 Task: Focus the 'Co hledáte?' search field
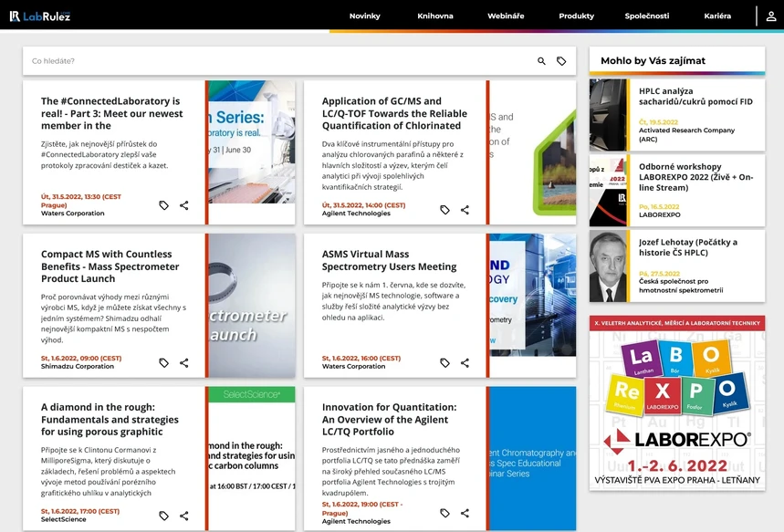[280, 61]
